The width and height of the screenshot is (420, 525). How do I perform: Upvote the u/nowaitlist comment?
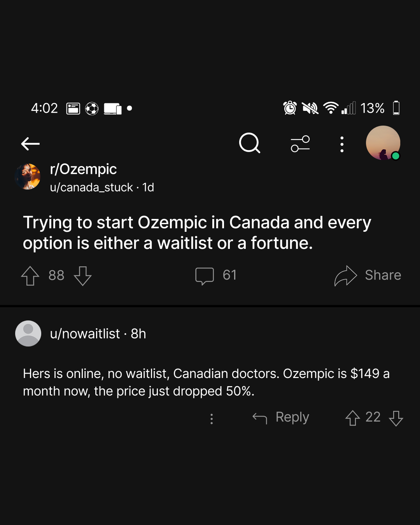click(353, 418)
